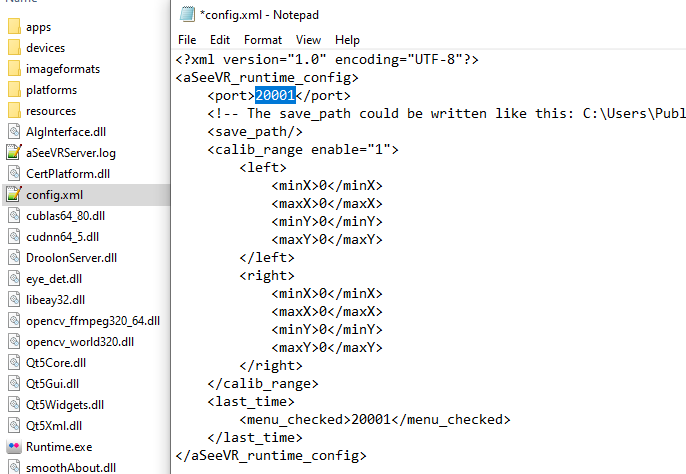This screenshot has height=474, width=686.
Task: Select the apps folder icon
Action: pos(14,27)
